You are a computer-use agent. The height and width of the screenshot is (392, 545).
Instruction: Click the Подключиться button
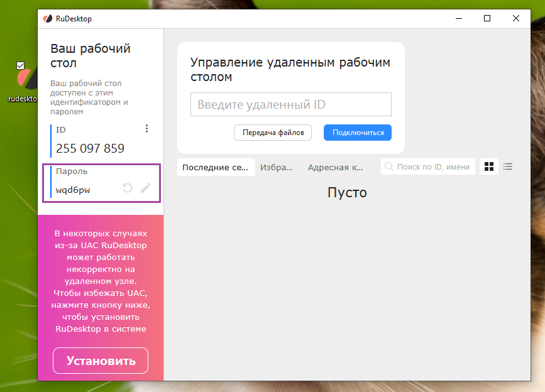pyautogui.click(x=358, y=133)
